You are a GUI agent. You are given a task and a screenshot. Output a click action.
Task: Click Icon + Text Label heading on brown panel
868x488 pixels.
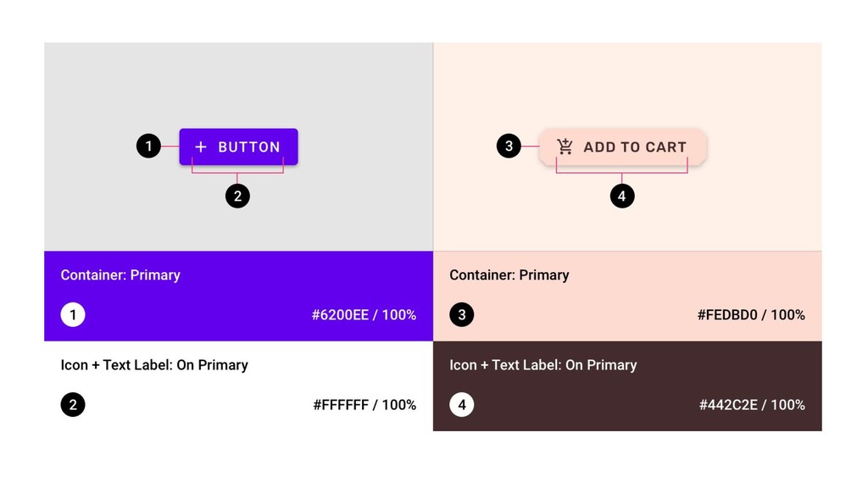543,365
